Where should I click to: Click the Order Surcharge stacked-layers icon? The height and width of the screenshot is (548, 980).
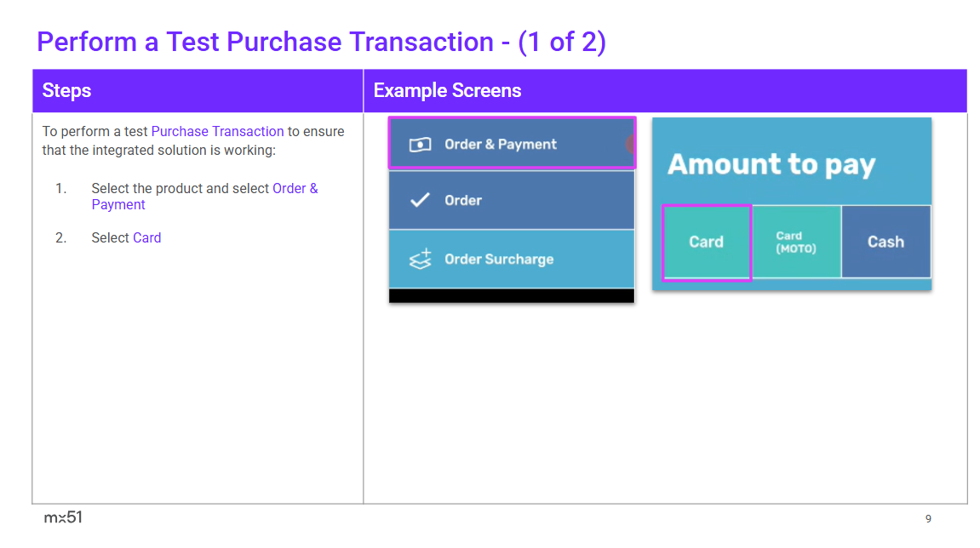click(421, 260)
